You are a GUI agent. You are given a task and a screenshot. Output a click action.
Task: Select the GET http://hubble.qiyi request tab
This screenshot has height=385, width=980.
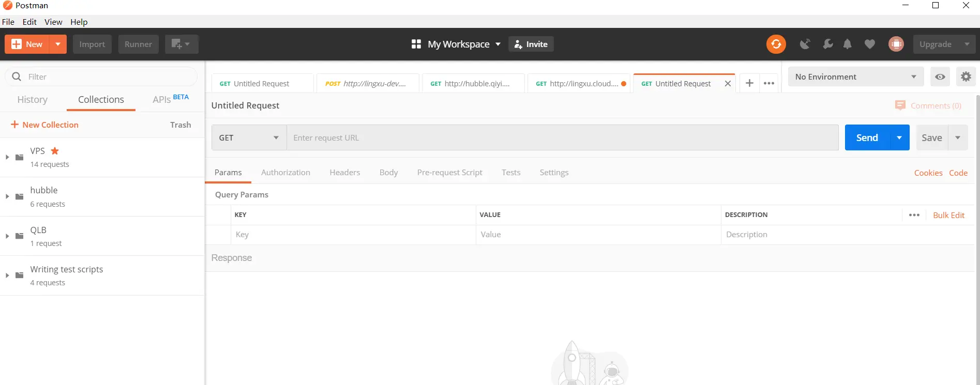473,84
